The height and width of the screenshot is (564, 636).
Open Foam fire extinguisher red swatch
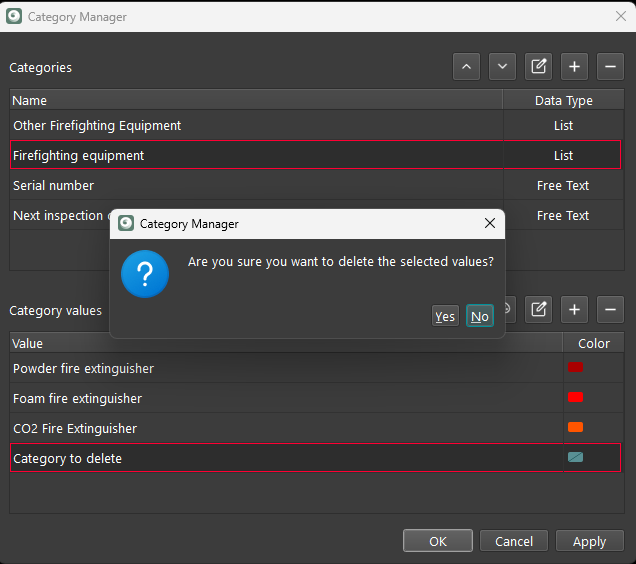(575, 397)
